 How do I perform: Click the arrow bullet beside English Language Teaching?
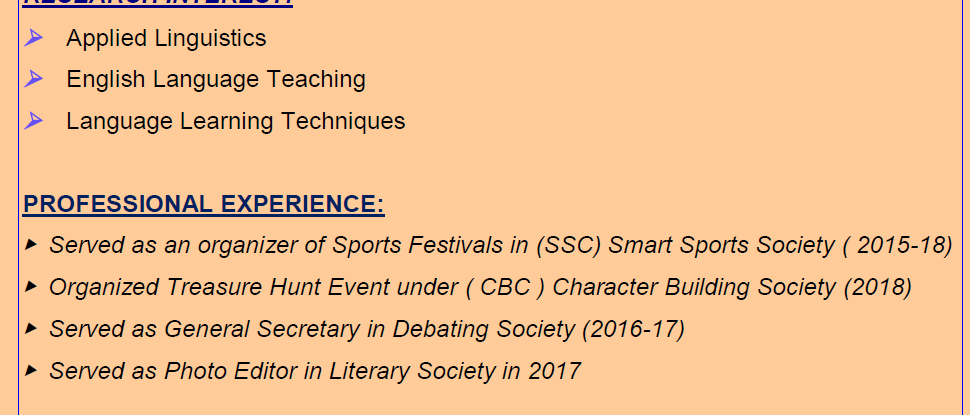[x=34, y=79]
